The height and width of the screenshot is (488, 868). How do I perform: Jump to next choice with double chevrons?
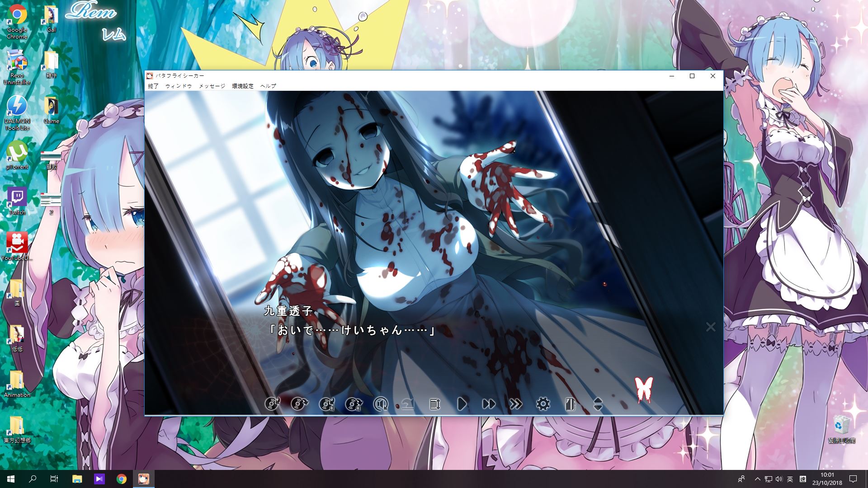[x=516, y=404]
